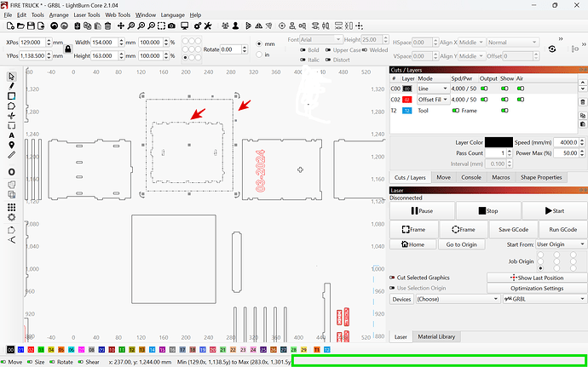Save the project with floppy icon

pos(31,26)
